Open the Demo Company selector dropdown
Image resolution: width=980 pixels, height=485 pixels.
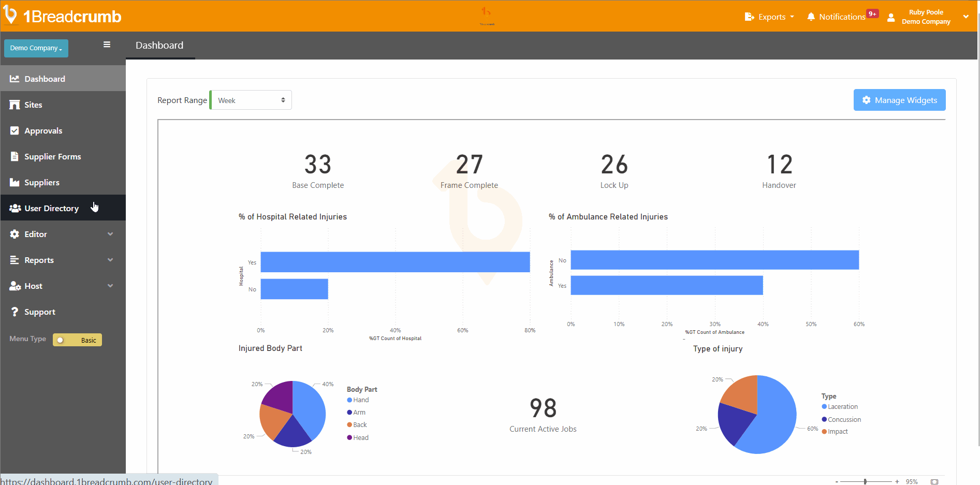tap(36, 48)
